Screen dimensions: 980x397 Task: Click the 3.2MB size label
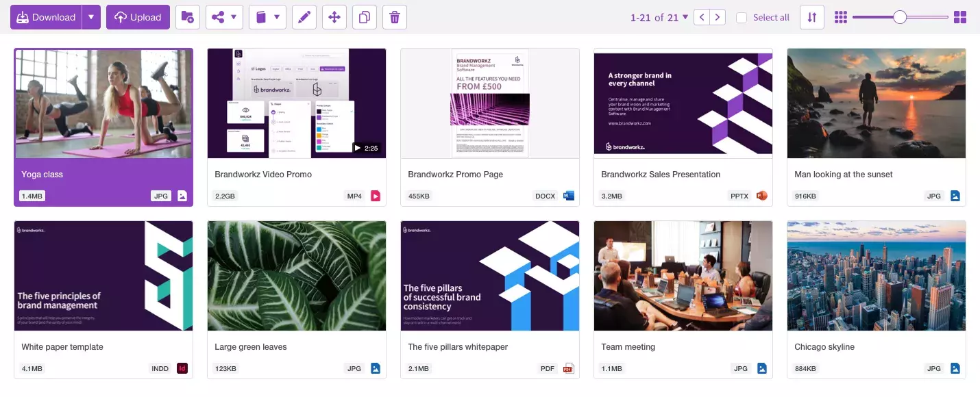tap(611, 196)
